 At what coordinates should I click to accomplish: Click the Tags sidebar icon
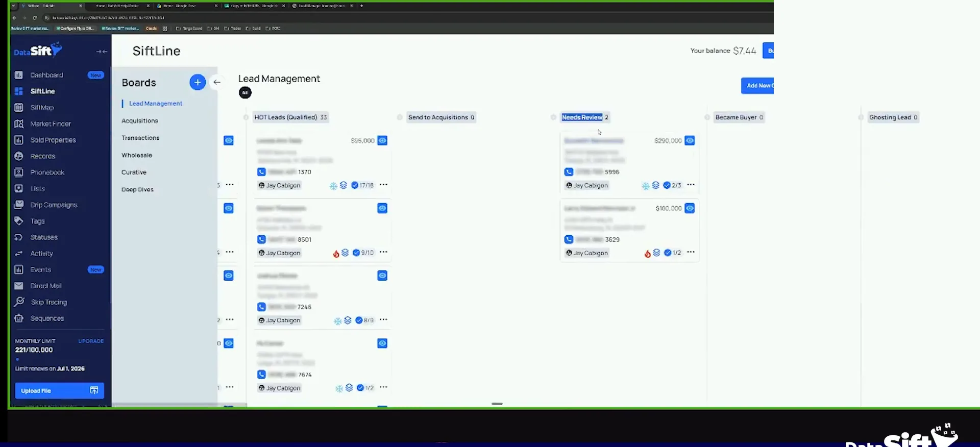pyautogui.click(x=19, y=221)
